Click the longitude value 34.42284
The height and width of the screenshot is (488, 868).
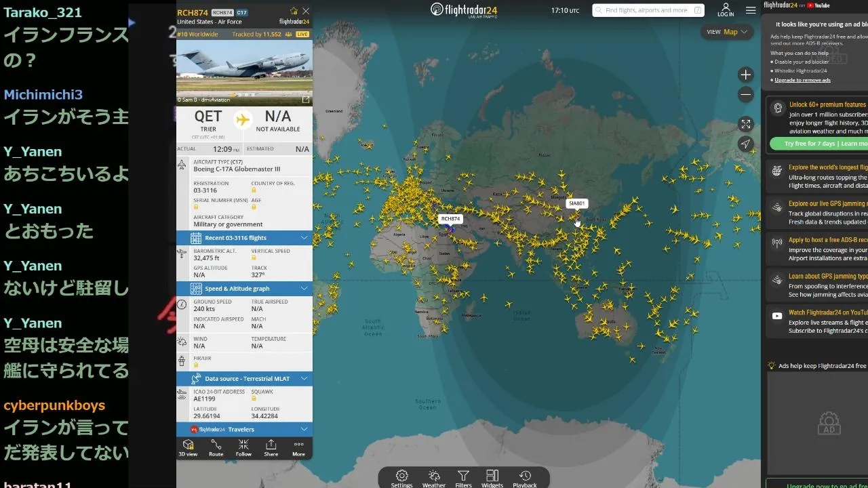click(264, 416)
